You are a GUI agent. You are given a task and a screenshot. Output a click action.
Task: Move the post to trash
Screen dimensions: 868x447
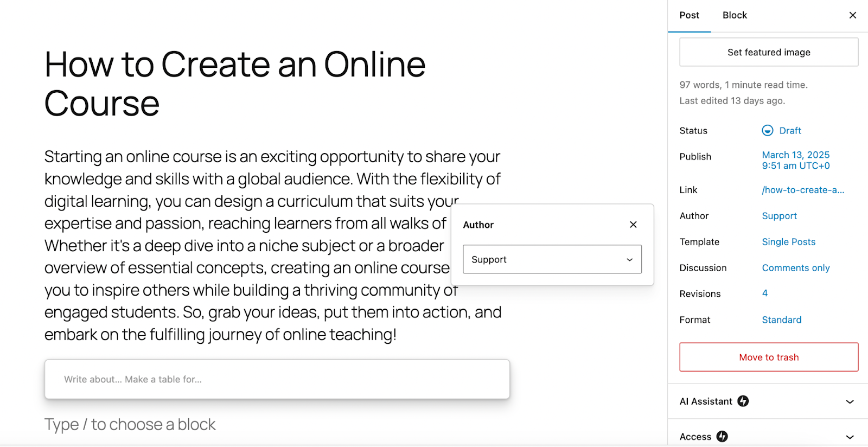pos(768,357)
